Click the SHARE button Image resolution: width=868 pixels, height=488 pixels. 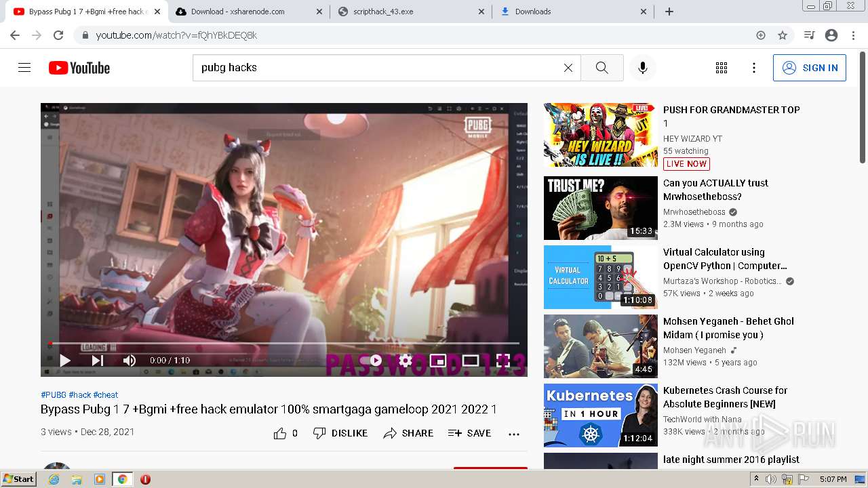click(408, 433)
